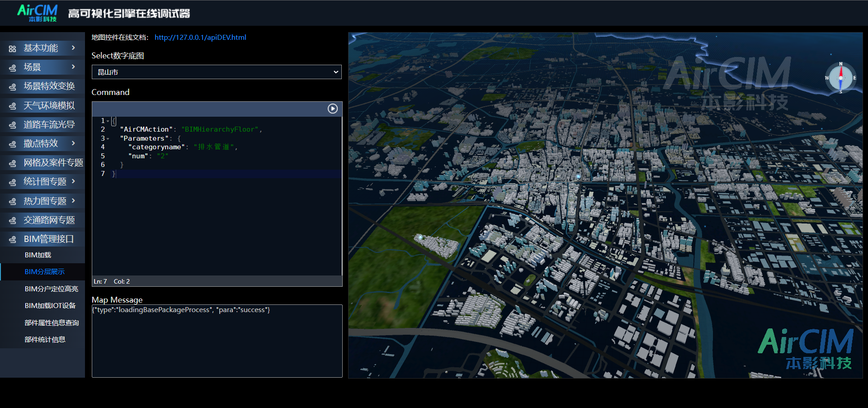Expand the 热力图专题 submenu arrow
Viewport: 868px width, 408px height.
73,200
